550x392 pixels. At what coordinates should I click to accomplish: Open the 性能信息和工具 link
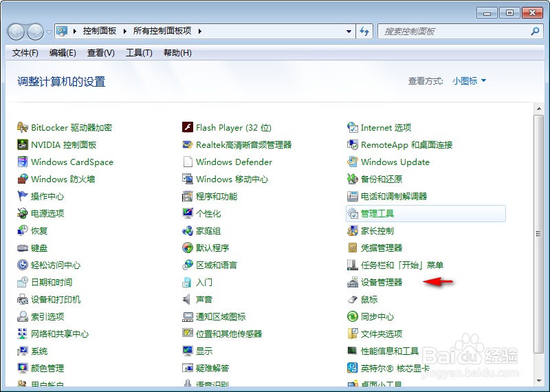[x=390, y=351]
